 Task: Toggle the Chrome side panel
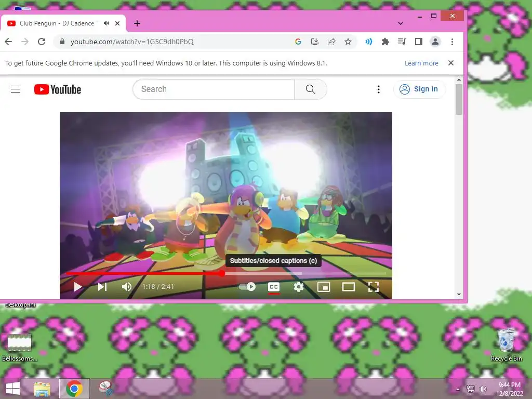click(x=419, y=42)
